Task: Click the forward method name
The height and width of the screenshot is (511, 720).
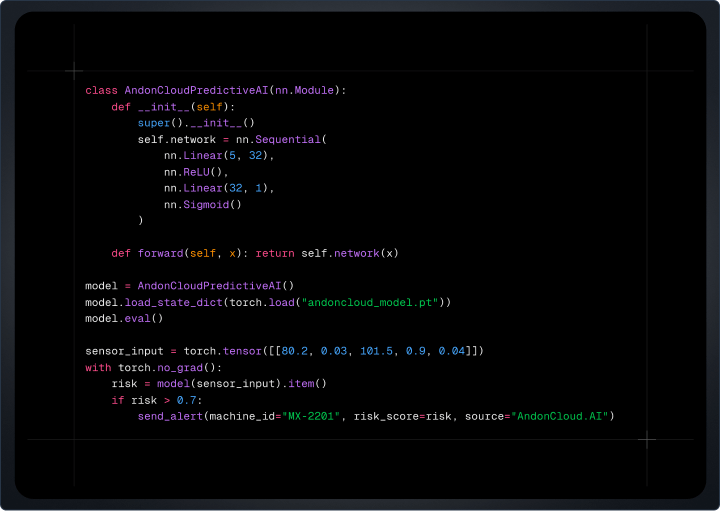Action: coord(160,253)
